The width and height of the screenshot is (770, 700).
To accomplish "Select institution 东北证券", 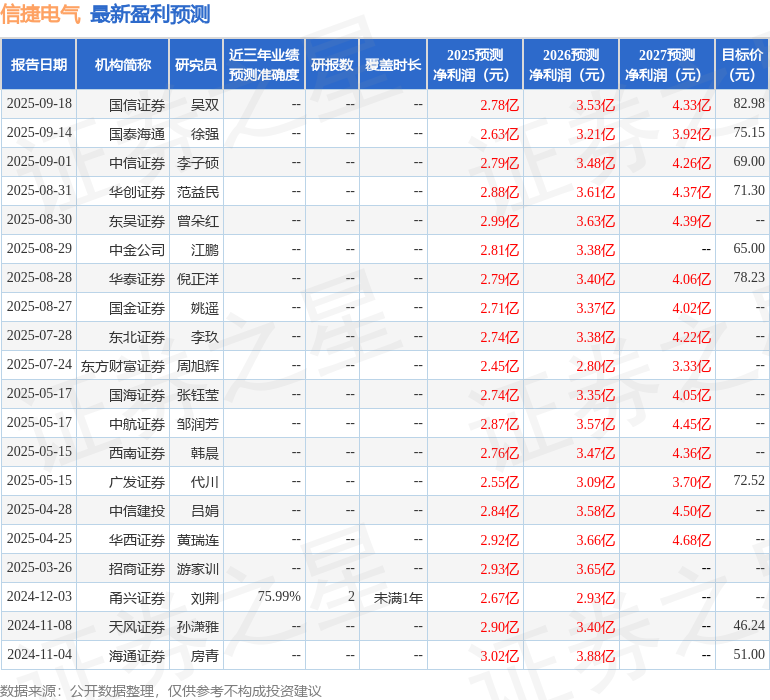I will (137, 337).
